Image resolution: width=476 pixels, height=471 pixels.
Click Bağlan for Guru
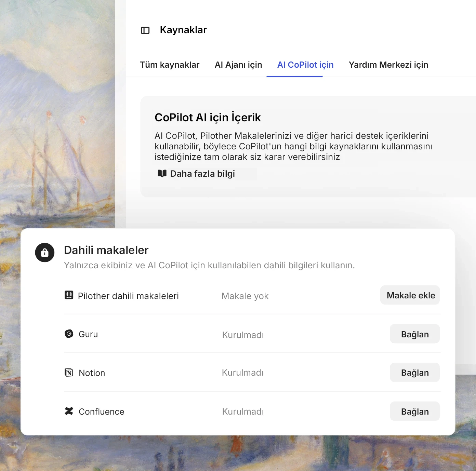(x=415, y=334)
